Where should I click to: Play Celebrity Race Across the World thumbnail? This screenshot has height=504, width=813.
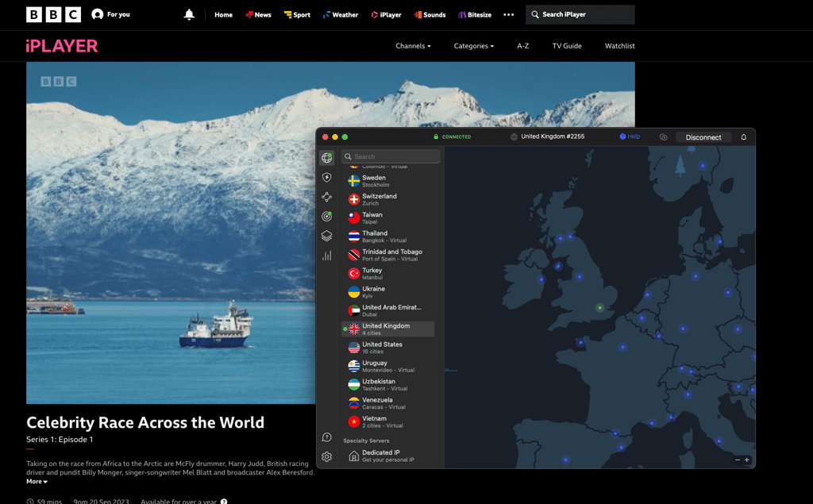tap(171, 233)
